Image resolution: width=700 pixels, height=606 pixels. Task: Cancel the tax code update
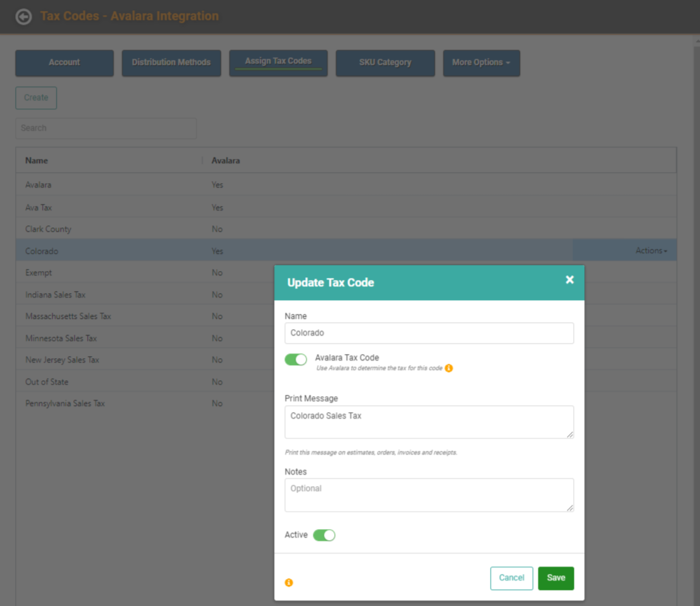tap(511, 578)
